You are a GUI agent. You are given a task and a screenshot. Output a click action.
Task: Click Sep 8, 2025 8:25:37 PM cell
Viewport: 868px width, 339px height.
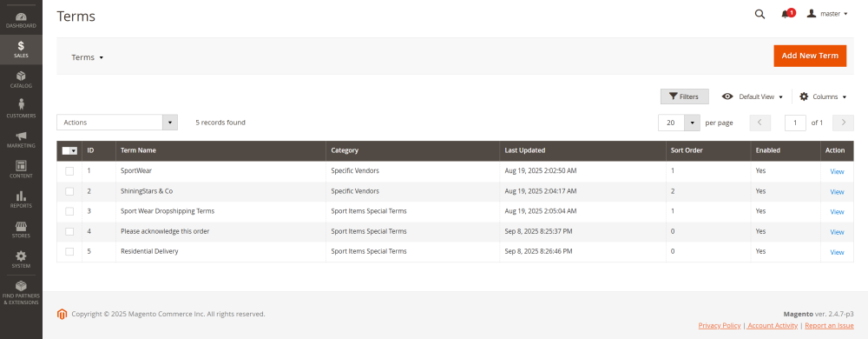(582, 231)
